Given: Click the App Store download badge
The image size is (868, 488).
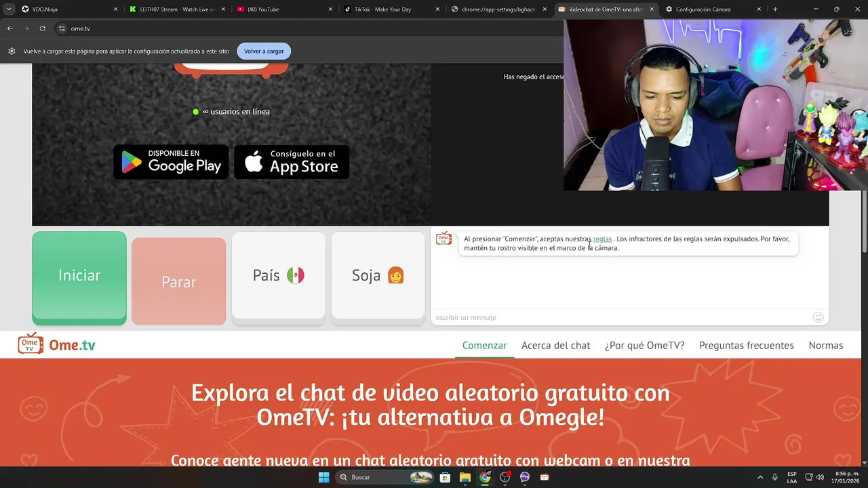Looking at the screenshot, I should click(x=292, y=162).
